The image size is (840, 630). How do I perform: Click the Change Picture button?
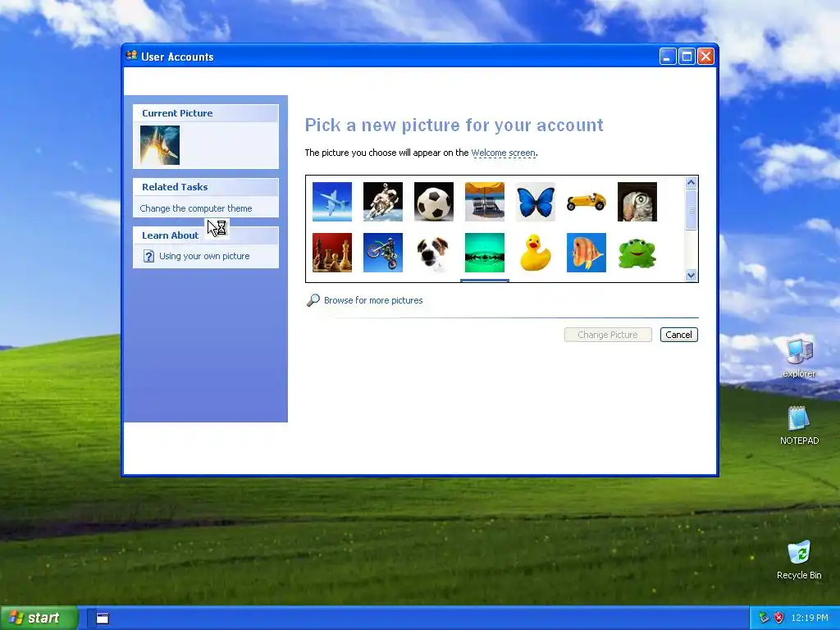coord(608,335)
